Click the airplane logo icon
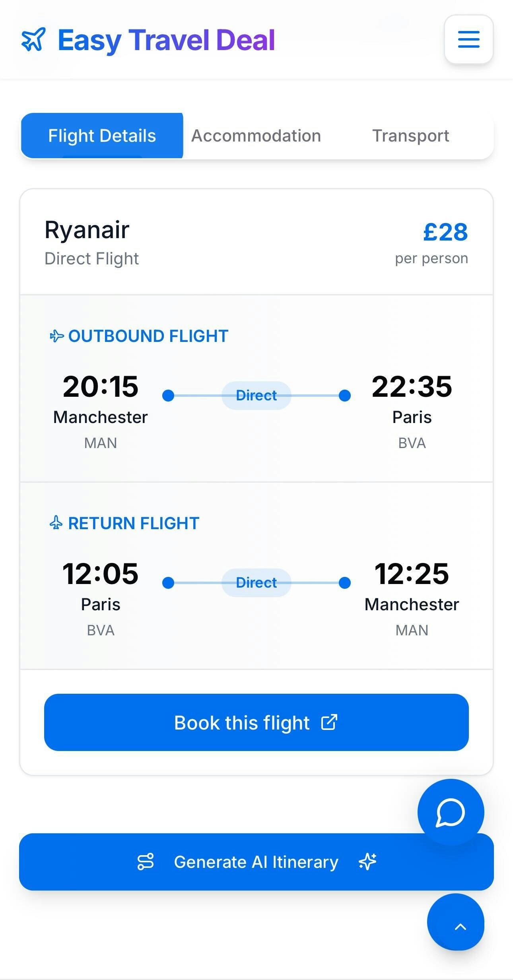This screenshot has height=980, width=513. coord(33,40)
